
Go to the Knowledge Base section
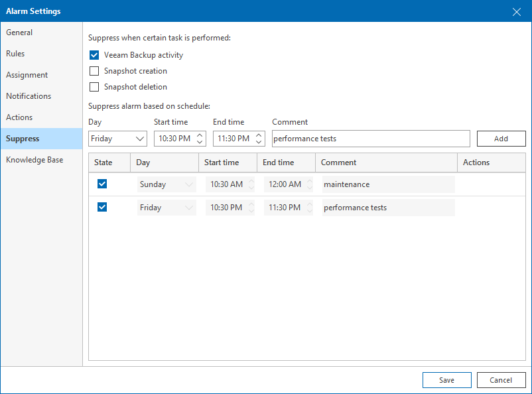pyautogui.click(x=34, y=160)
